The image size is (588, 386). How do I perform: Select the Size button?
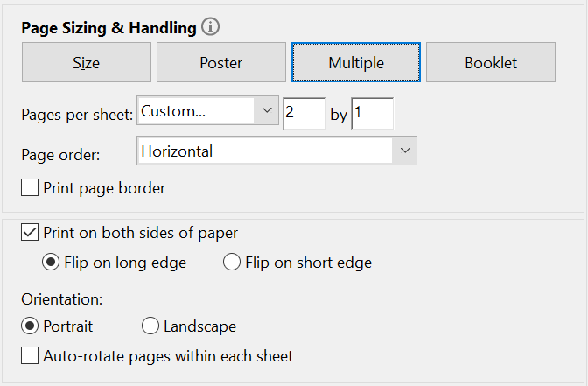click(x=87, y=62)
